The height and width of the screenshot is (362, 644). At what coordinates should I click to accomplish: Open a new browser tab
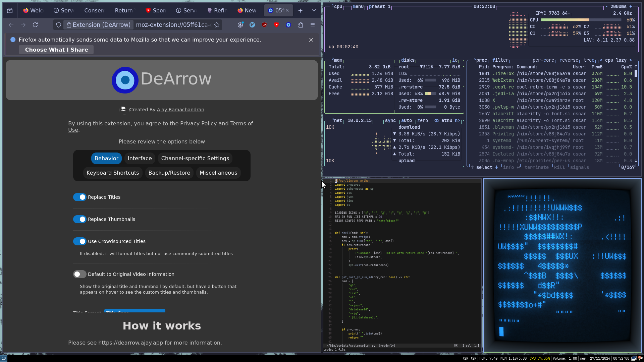point(301,11)
